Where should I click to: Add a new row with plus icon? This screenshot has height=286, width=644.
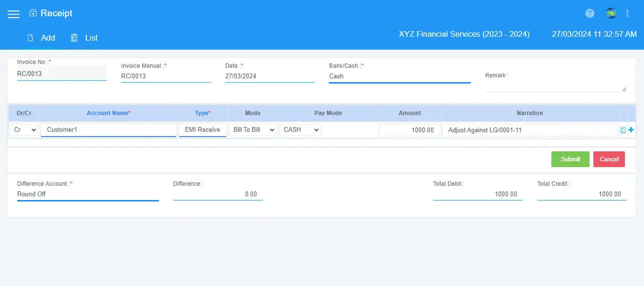[x=631, y=130]
